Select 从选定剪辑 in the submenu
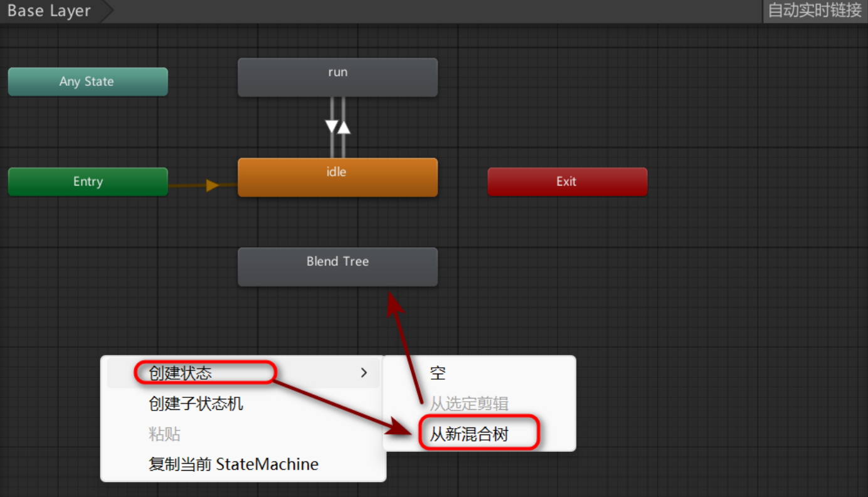The height and width of the screenshot is (497, 868). pos(479,404)
